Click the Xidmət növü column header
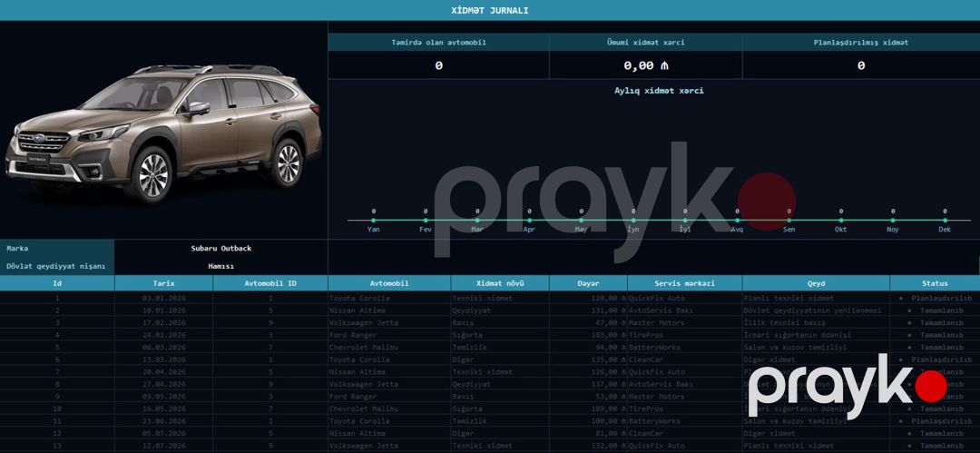 tap(500, 283)
